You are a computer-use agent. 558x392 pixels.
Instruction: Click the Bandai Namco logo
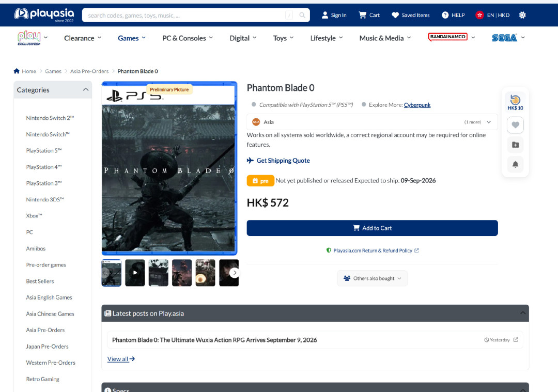click(x=447, y=37)
